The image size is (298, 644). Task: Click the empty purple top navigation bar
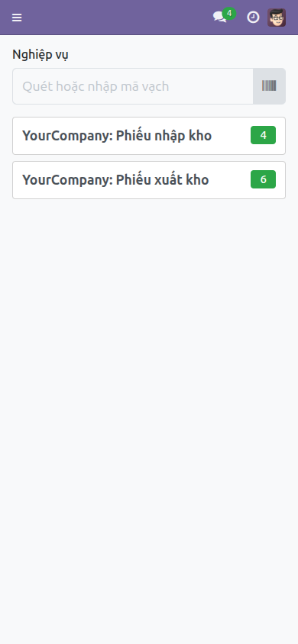117,18
